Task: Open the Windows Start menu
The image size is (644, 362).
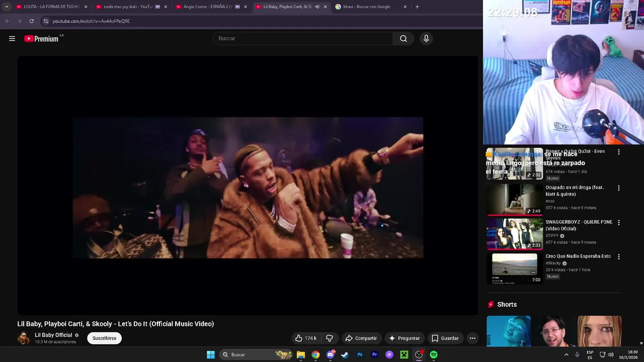Action: click(211, 355)
